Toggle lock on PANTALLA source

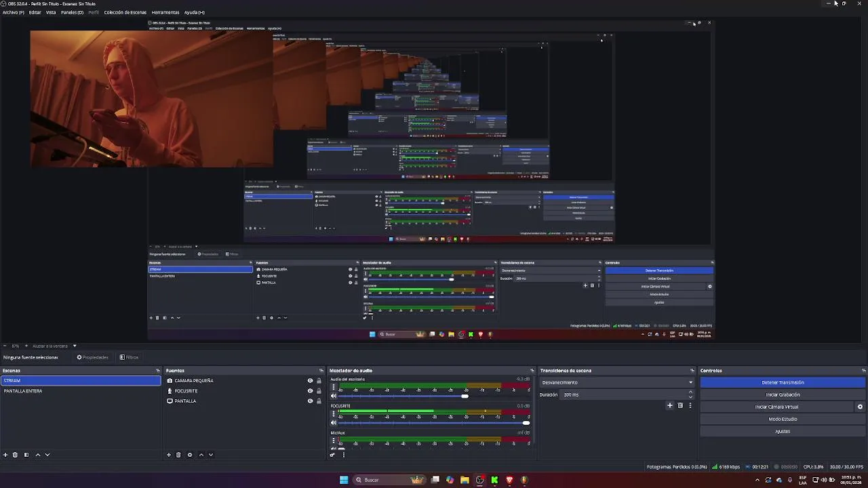(x=319, y=401)
